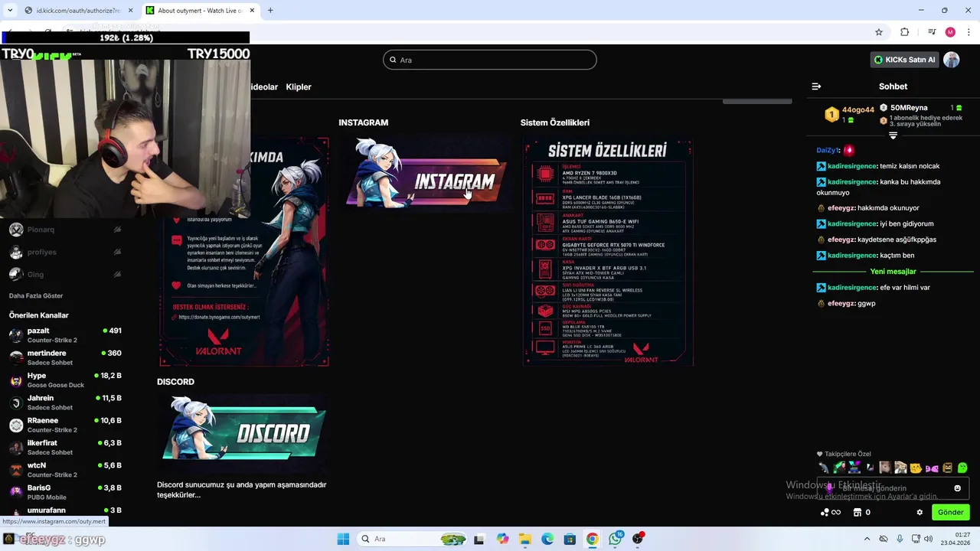Open pazalt recommended channel
The width and height of the screenshot is (980, 551).
66,335
